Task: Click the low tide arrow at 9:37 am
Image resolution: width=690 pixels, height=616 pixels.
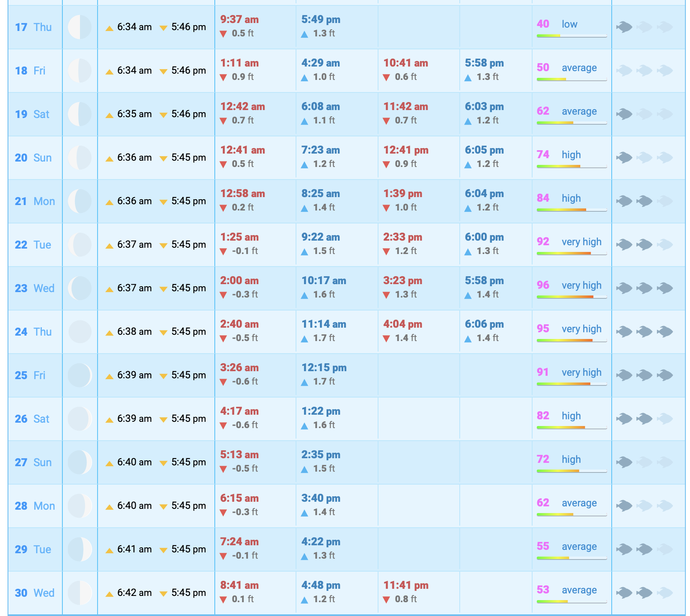Action: tap(223, 34)
